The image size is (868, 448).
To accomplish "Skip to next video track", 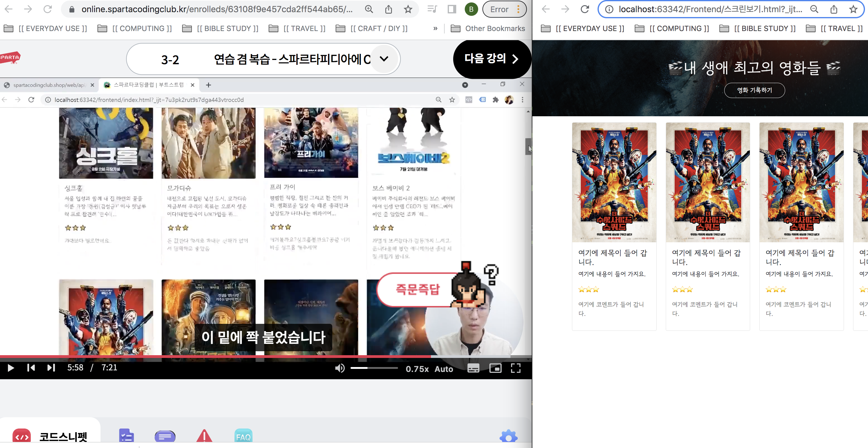I will [51, 368].
